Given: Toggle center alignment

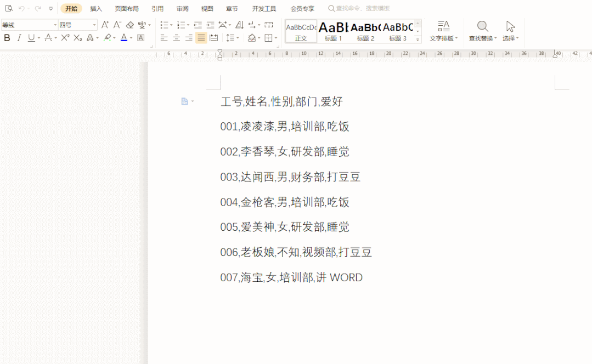Looking at the screenshot, I should click(177, 38).
